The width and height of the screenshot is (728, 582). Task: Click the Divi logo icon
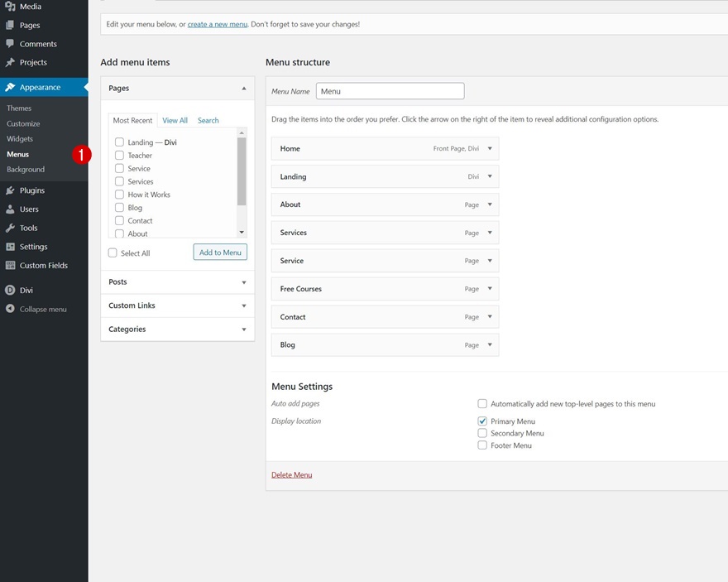click(11, 291)
